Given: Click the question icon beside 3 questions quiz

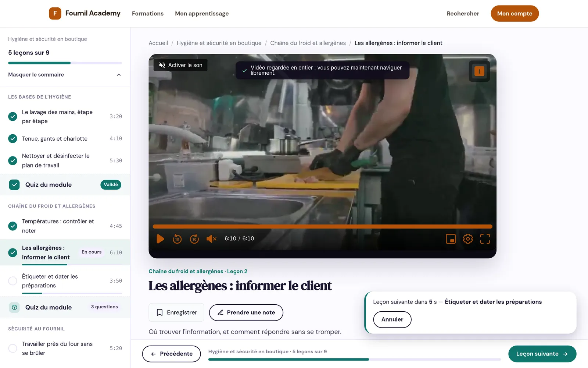Looking at the screenshot, I should click(14, 307).
